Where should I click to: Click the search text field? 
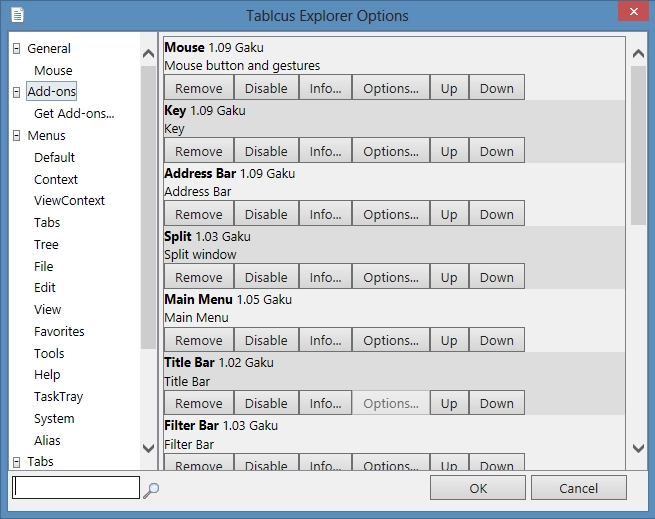pyautogui.click(x=76, y=488)
